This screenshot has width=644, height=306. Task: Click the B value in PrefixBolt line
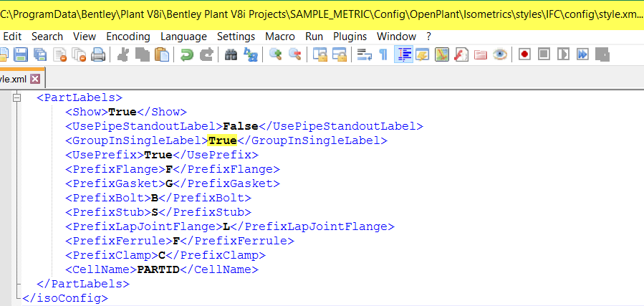pyautogui.click(x=155, y=198)
